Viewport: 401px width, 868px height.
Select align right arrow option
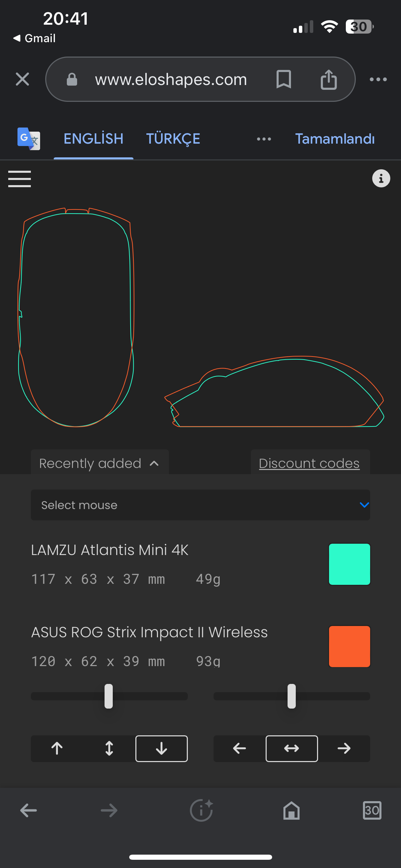click(344, 748)
